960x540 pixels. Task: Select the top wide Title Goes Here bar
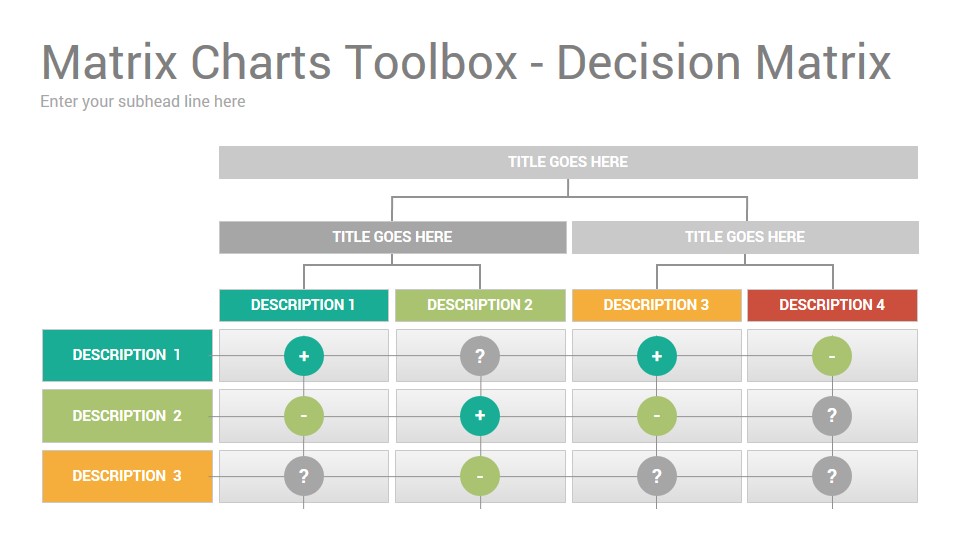point(568,162)
